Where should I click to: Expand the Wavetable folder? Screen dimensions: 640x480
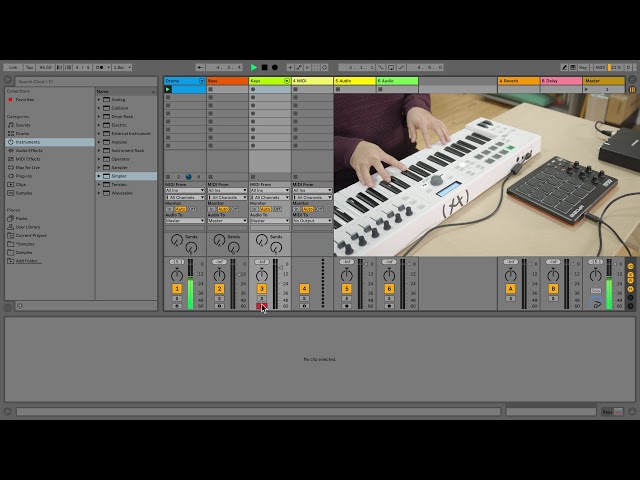(x=99, y=193)
